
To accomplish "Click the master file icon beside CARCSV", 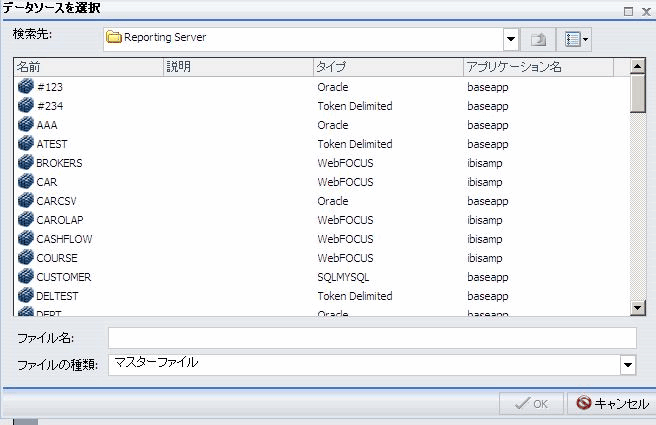I will (26, 200).
